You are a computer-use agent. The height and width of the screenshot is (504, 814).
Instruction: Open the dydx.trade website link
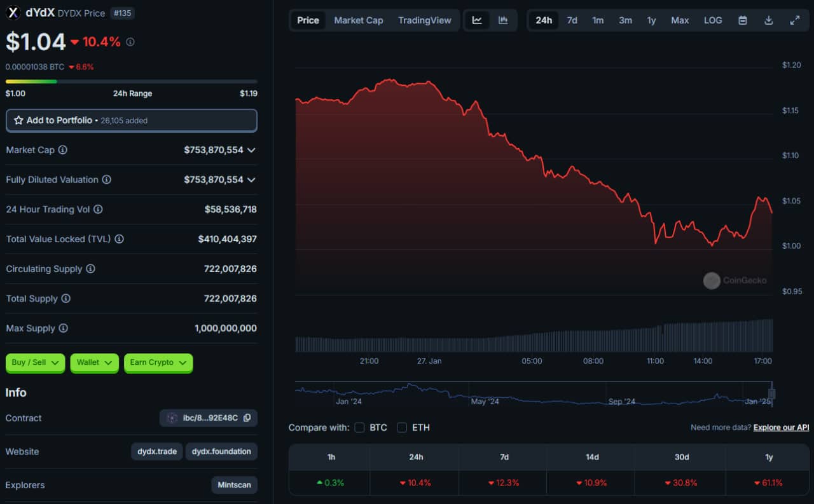pyautogui.click(x=157, y=452)
